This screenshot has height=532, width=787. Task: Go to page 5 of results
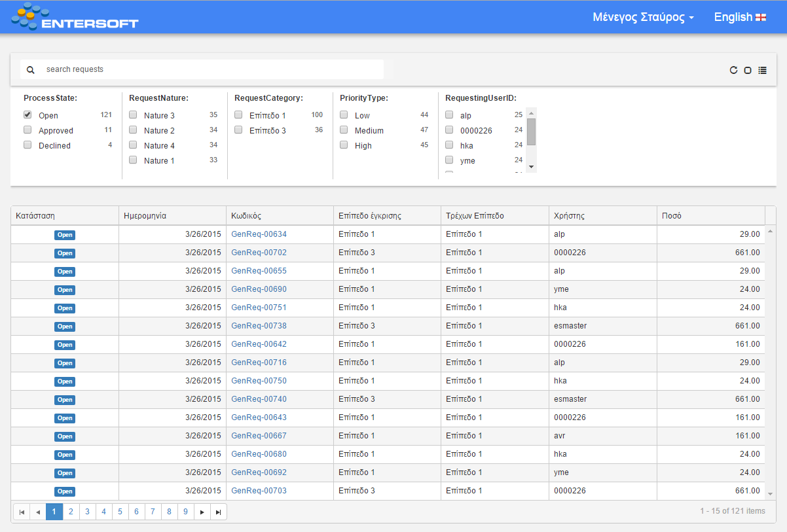pyautogui.click(x=120, y=512)
